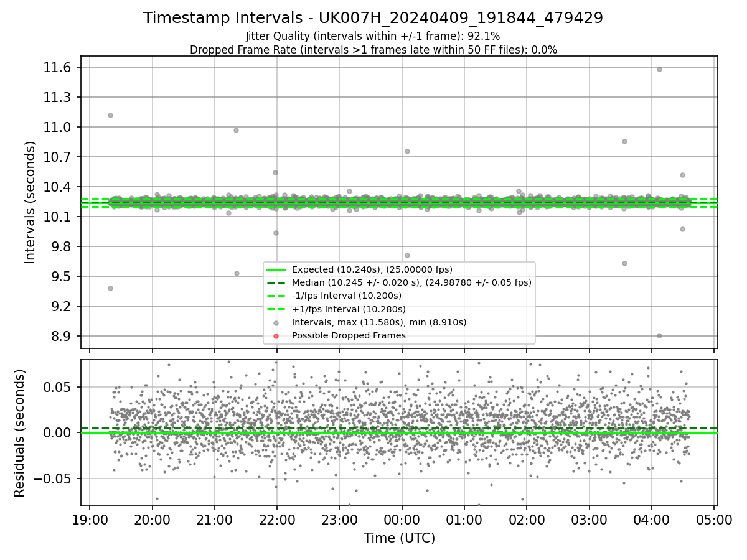
Task: Select legend entry 'Expected (10.240s), (25.00000 fps)'
Action: (372, 269)
